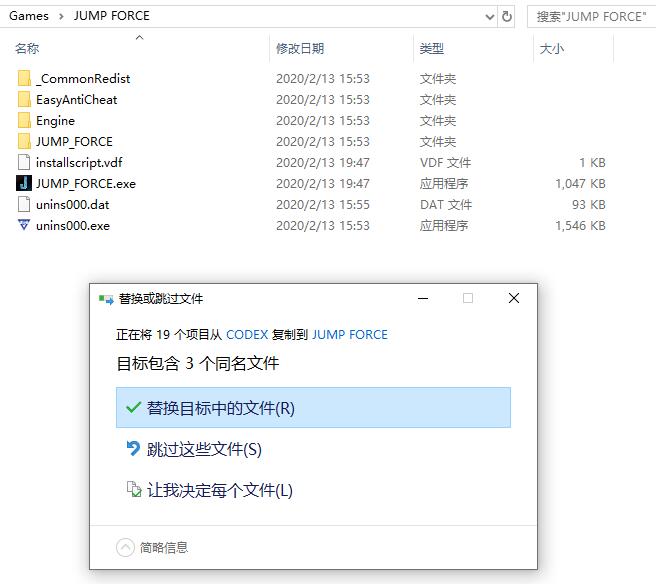
Task: Select the Engine folder name
Action: pyautogui.click(x=56, y=120)
